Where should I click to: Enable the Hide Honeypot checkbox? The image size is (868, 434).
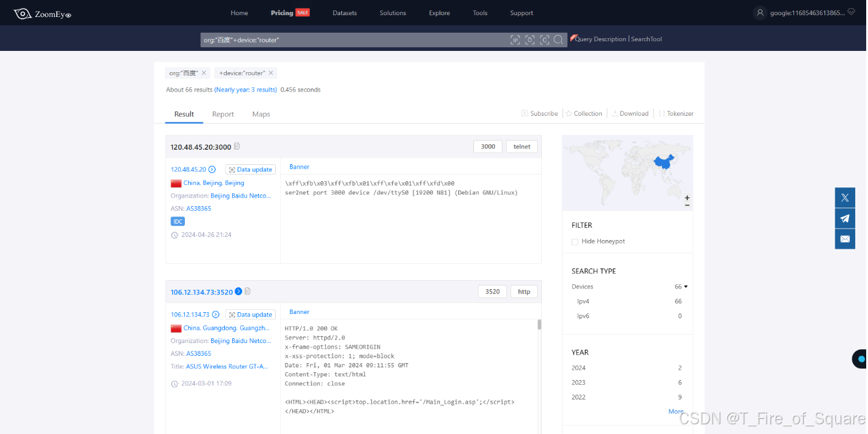tap(575, 242)
